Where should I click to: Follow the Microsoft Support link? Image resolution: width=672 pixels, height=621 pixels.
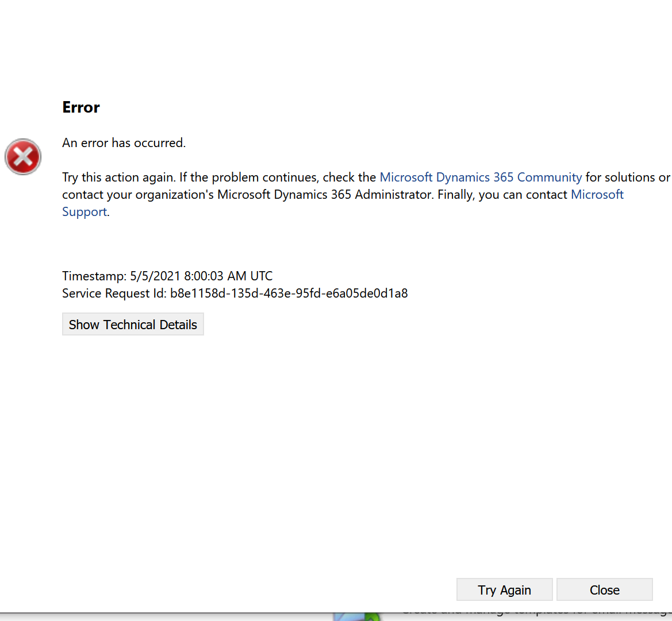(597, 194)
